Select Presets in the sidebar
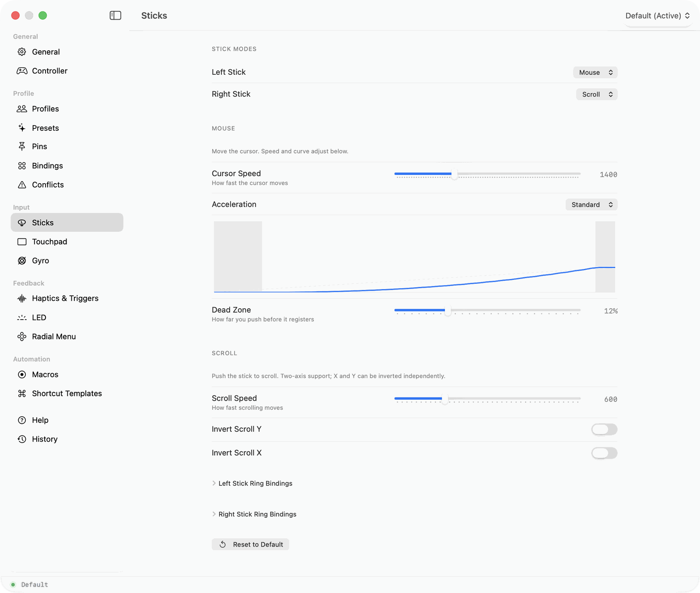Screen dimensions: 700x593 click(x=67, y=128)
